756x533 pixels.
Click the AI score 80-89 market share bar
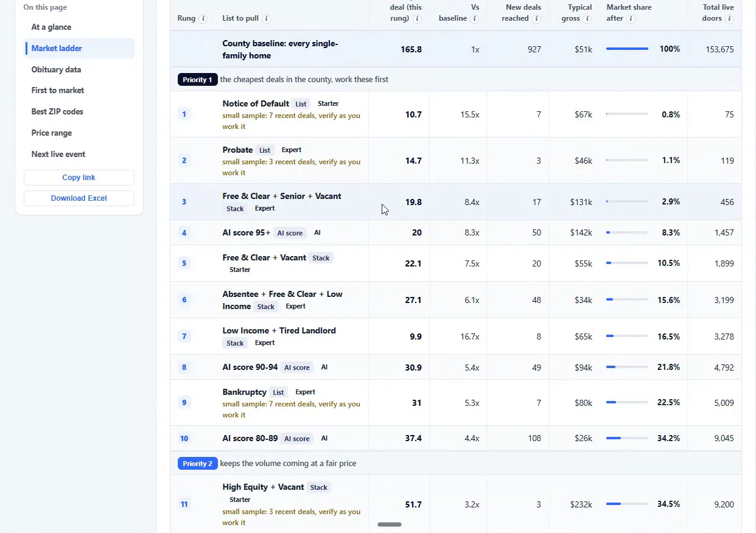[x=627, y=438]
